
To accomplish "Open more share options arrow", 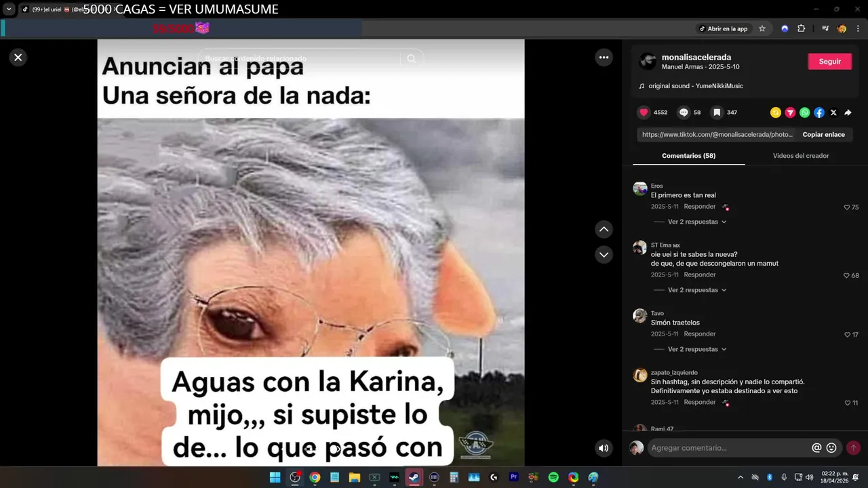I will pos(848,113).
